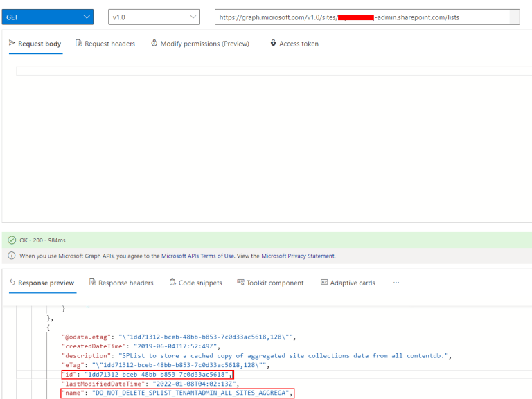This screenshot has height=399, width=532.
Task: Open the GET method dropdown
Action: (48, 17)
